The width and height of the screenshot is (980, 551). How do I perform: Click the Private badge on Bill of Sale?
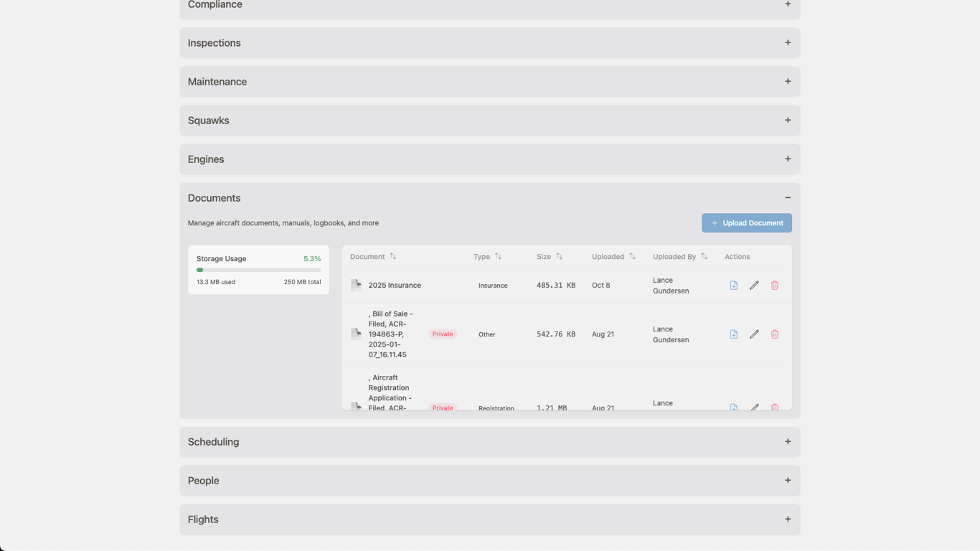(x=443, y=334)
